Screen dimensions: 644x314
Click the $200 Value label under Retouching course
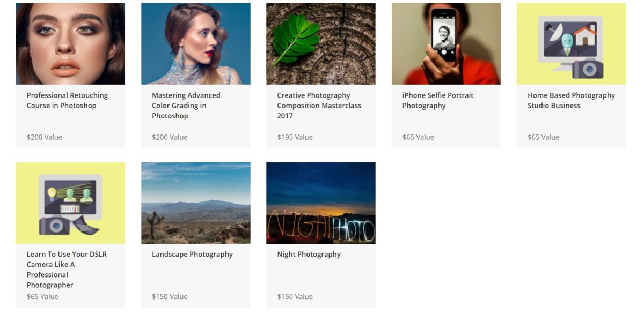(x=45, y=137)
